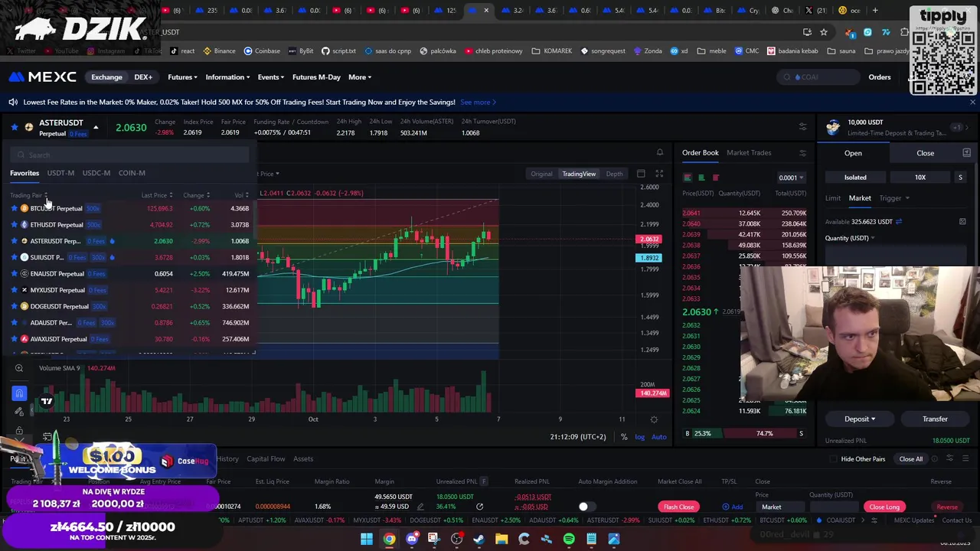Viewport: 980px width, 551px height.
Task: Switch to Market Trades tab
Action: [749, 152]
